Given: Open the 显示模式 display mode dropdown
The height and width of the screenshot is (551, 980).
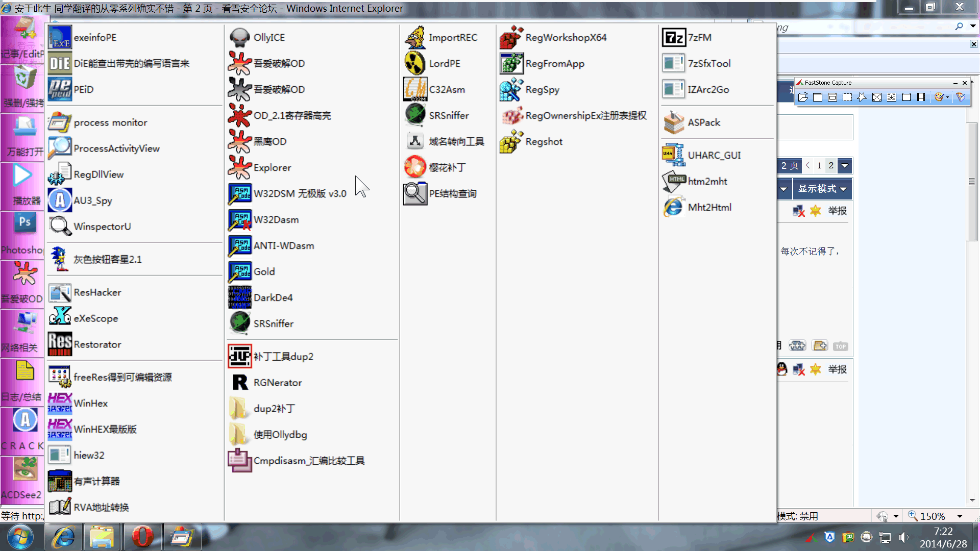Looking at the screenshot, I should 822,189.
